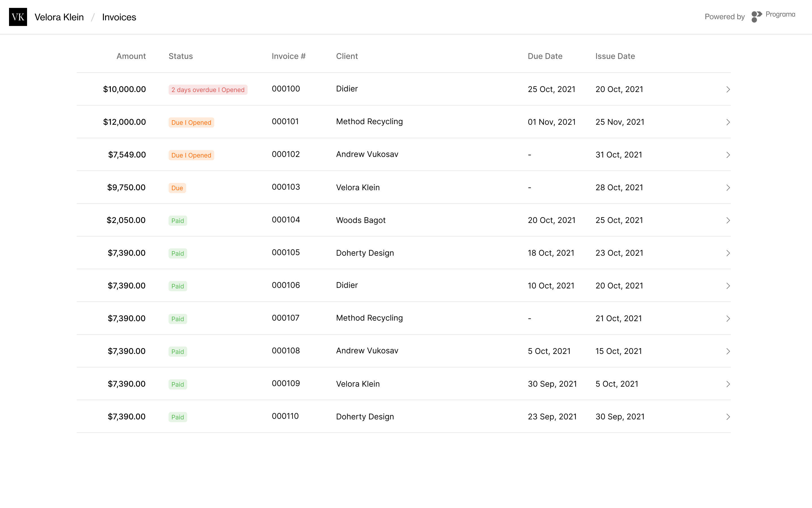Click client Andrew Vukosav on invoice 000102

[x=367, y=154]
